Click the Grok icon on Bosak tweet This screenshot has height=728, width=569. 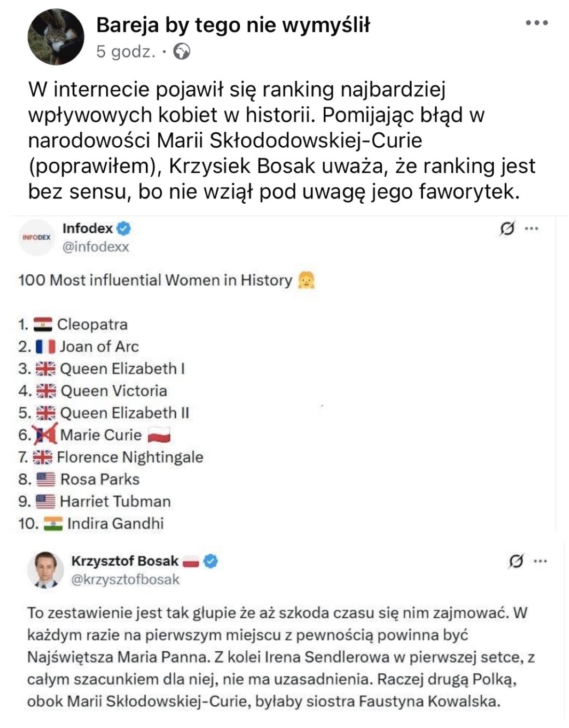pyautogui.click(x=516, y=561)
